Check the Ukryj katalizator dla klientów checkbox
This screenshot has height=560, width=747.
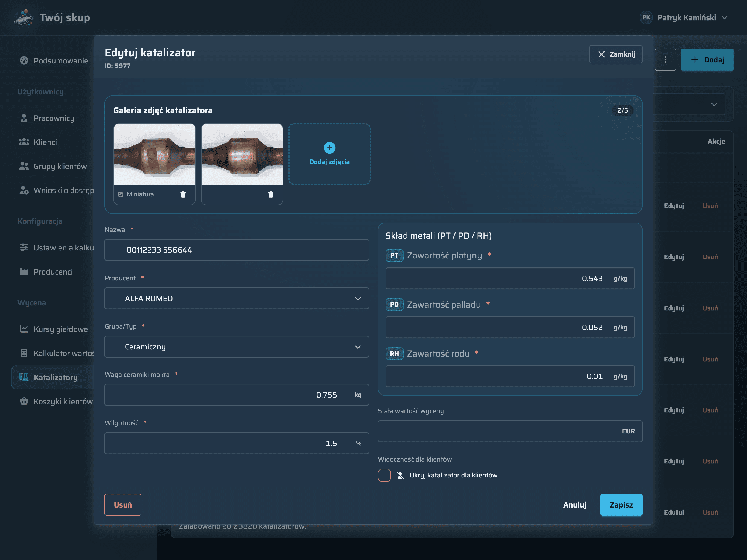[384, 475]
